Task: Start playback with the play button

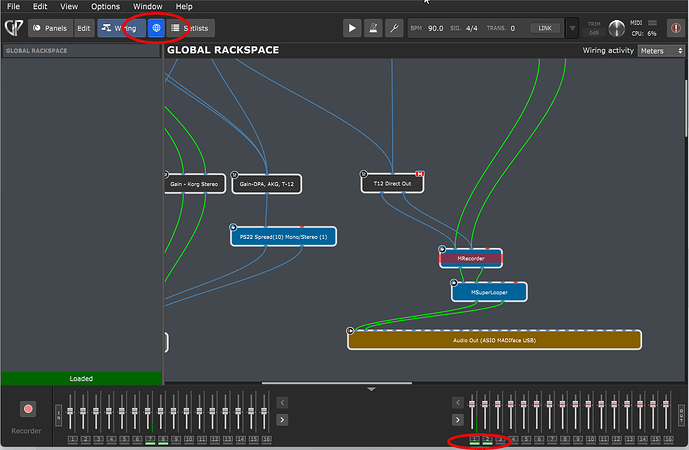Action: (352, 28)
